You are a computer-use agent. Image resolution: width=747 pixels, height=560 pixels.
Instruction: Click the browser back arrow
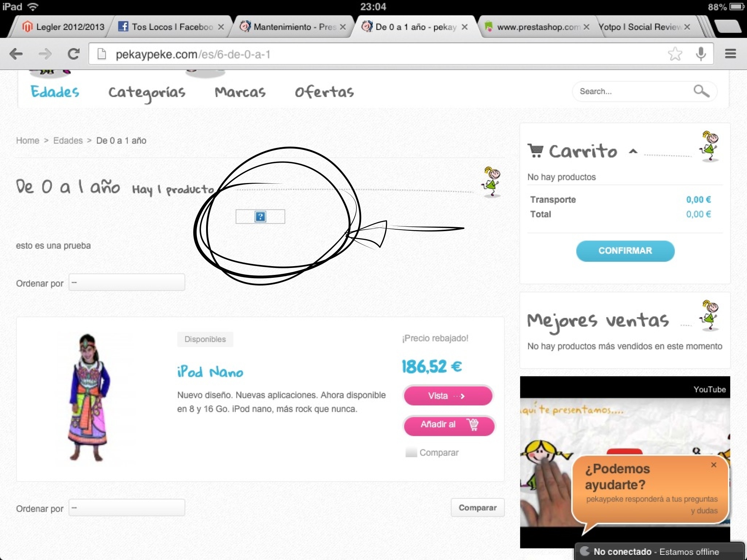pos(16,54)
